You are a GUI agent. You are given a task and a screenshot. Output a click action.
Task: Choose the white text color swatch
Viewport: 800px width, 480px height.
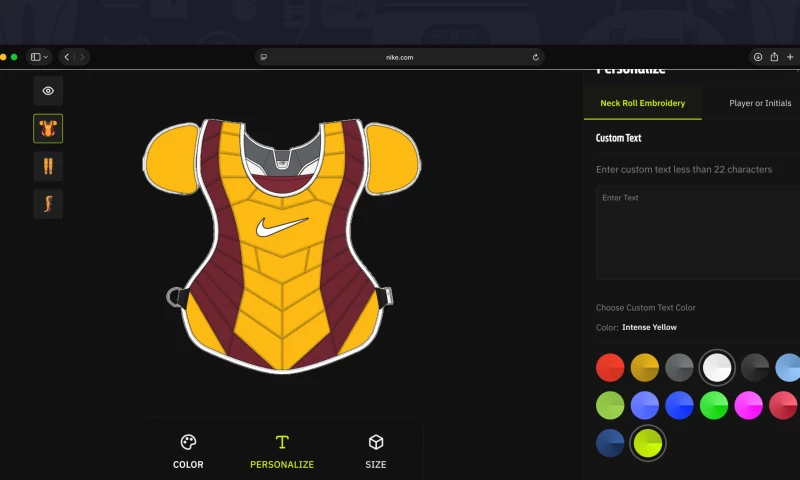tap(717, 367)
